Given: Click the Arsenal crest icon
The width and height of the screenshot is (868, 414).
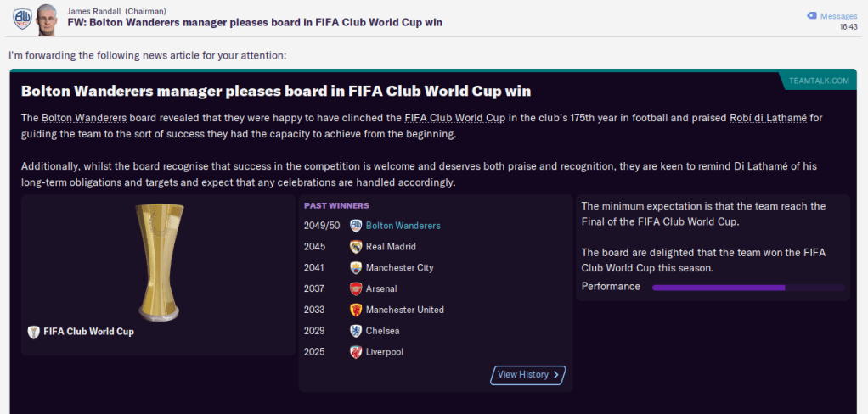Looking at the screenshot, I should click(356, 289).
